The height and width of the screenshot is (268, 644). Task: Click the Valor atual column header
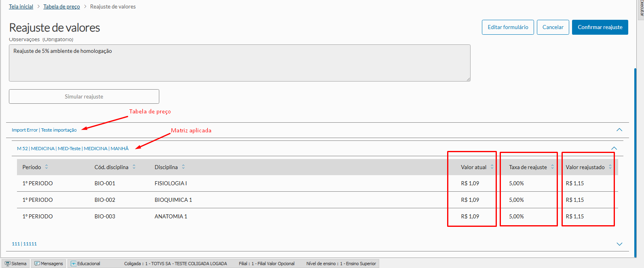(473, 167)
